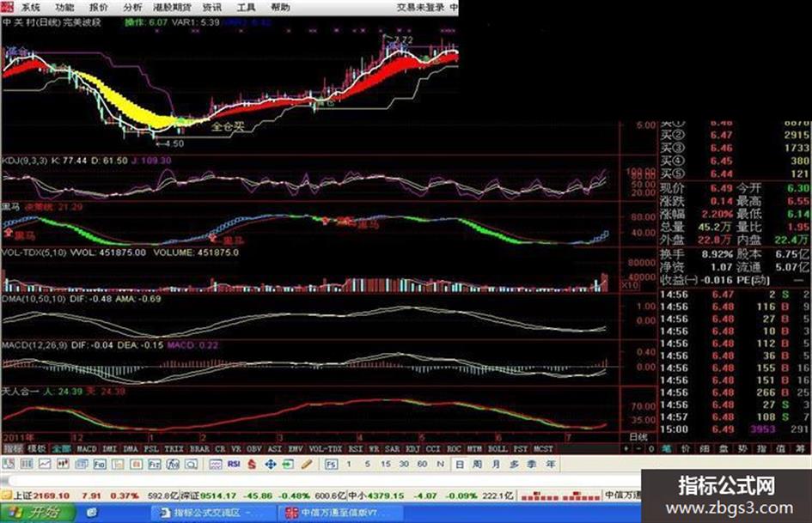The width and height of the screenshot is (812, 523).
Task: Select the 筹 tab in quote panel
Action: point(800,449)
